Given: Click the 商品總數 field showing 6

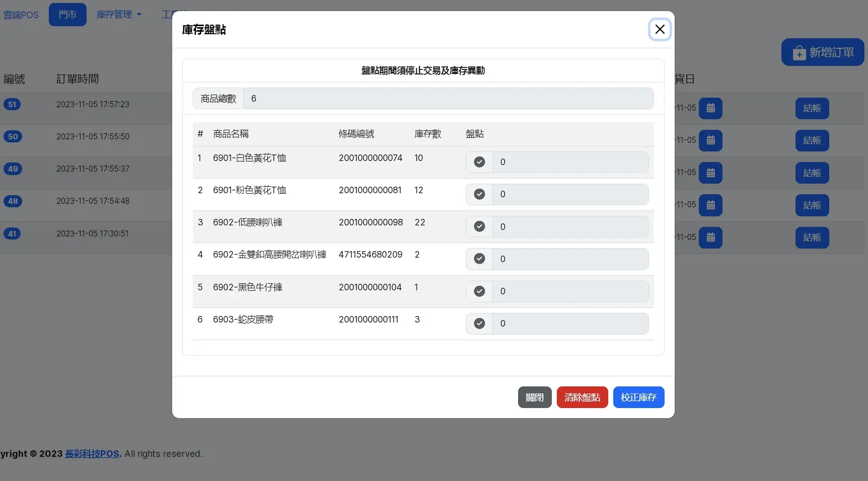Looking at the screenshot, I should tap(448, 99).
